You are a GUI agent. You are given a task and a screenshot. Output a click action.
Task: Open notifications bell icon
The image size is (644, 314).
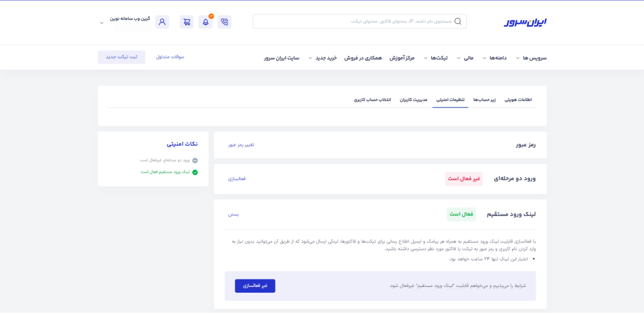tap(206, 22)
